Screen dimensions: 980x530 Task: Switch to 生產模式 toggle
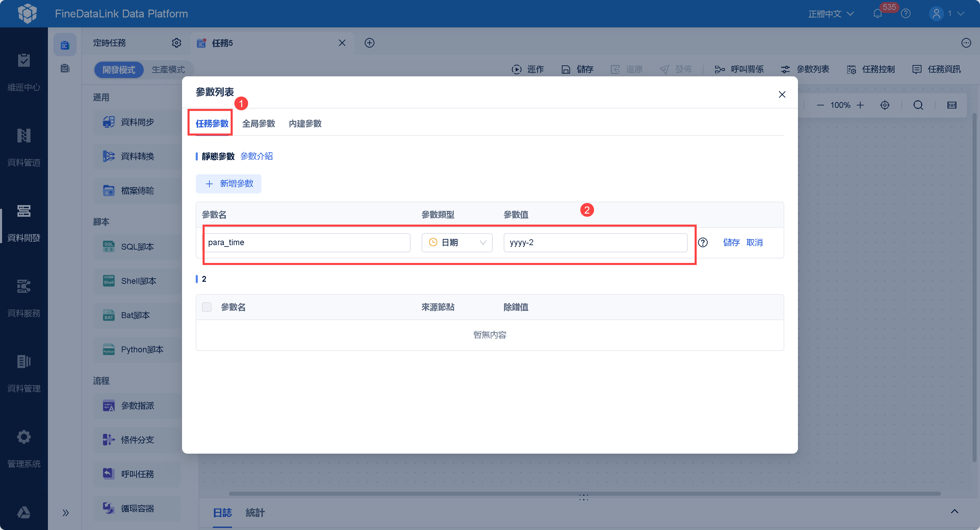click(168, 70)
